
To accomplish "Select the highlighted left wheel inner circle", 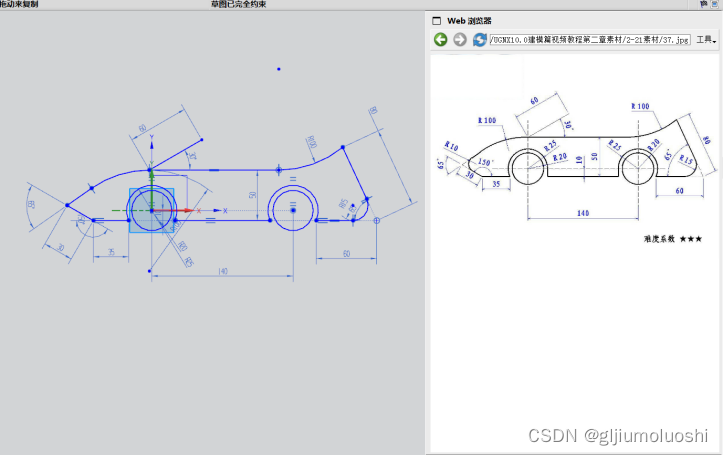I will [x=152, y=211].
